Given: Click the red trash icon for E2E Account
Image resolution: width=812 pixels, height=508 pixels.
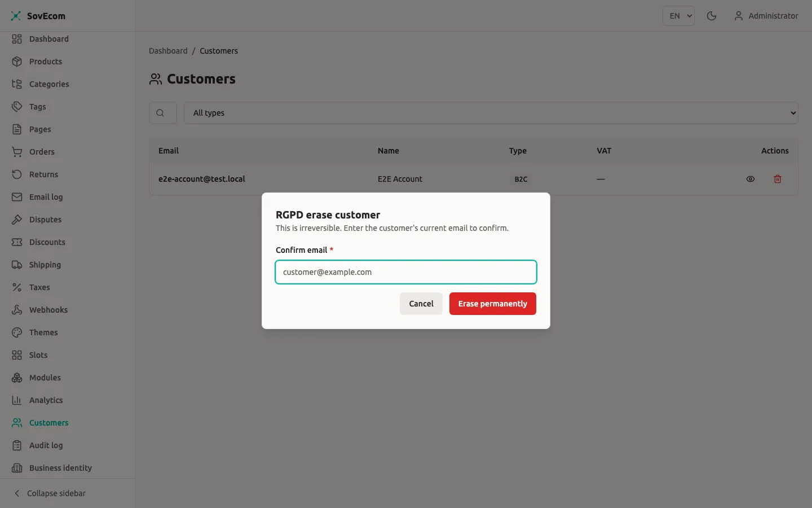Looking at the screenshot, I should coord(778,179).
